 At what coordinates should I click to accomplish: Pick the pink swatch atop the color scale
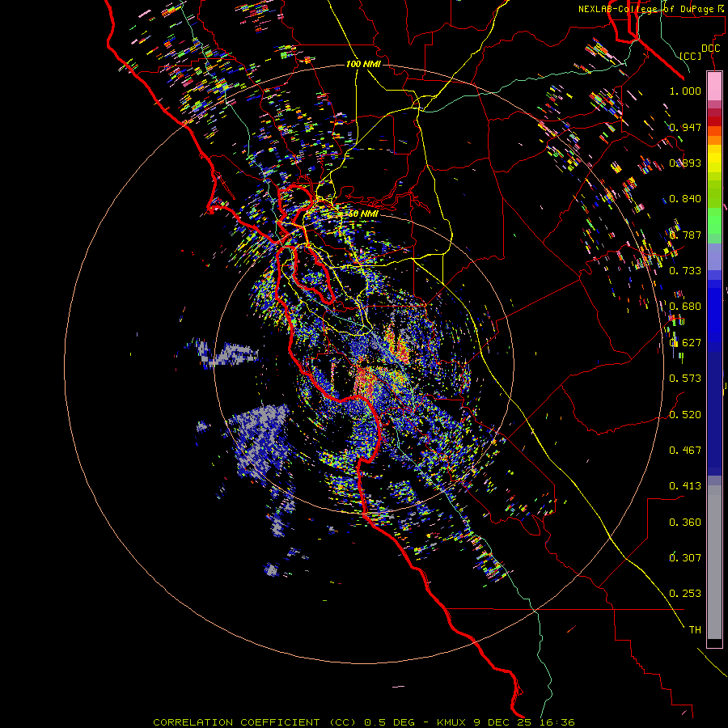tap(714, 86)
